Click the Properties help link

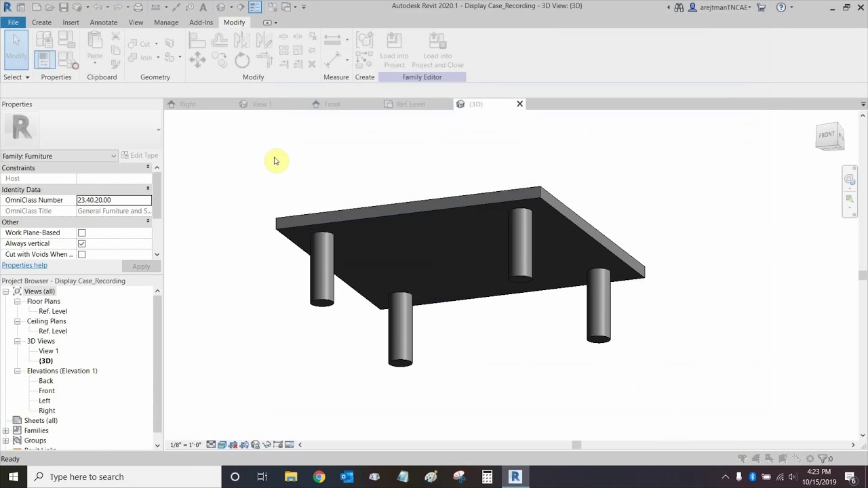point(24,265)
